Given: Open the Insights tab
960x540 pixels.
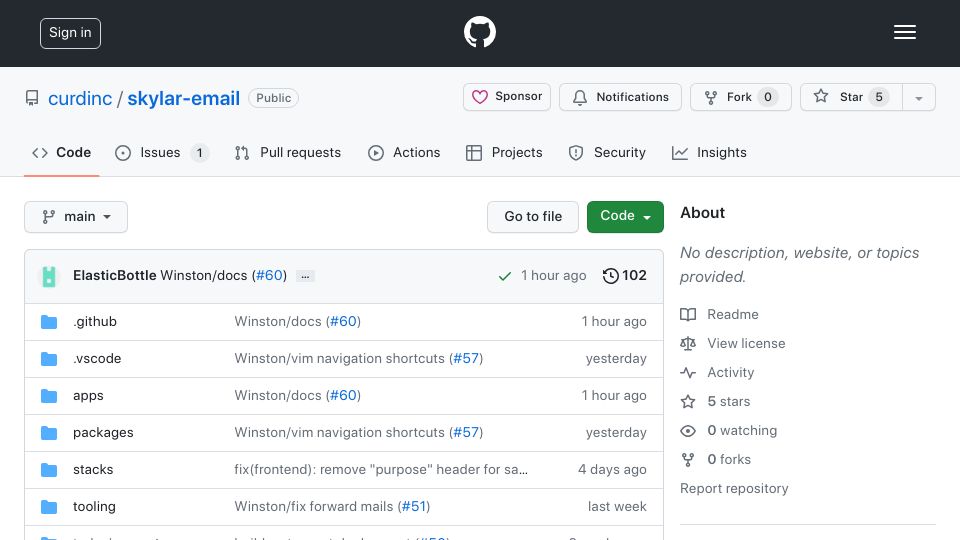Looking at the screenshot, I should click(x=709, y=152).
